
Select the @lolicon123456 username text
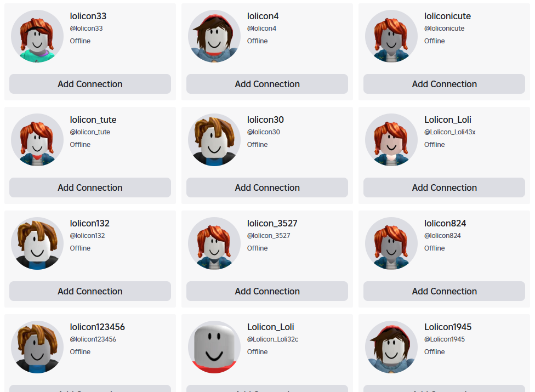point(93,339)
